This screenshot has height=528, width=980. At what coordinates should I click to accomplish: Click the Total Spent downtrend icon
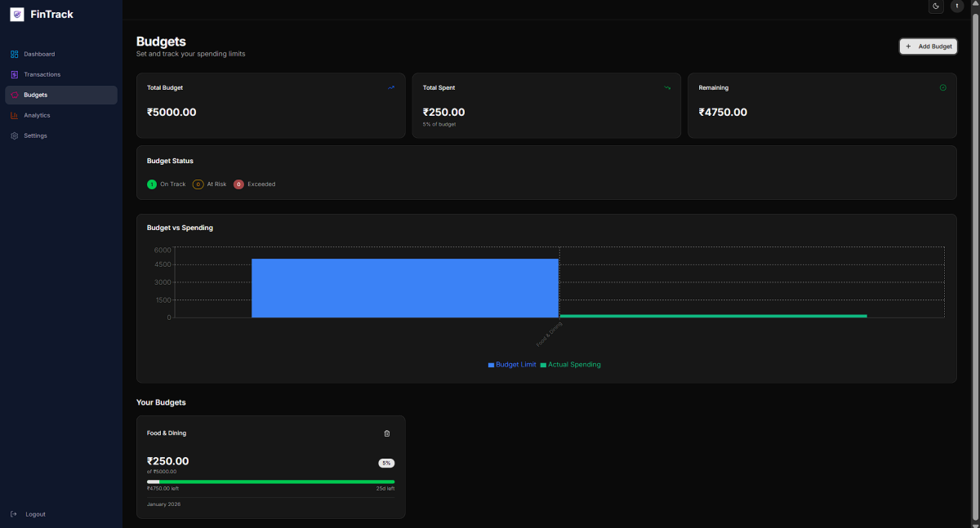point(667,87)
